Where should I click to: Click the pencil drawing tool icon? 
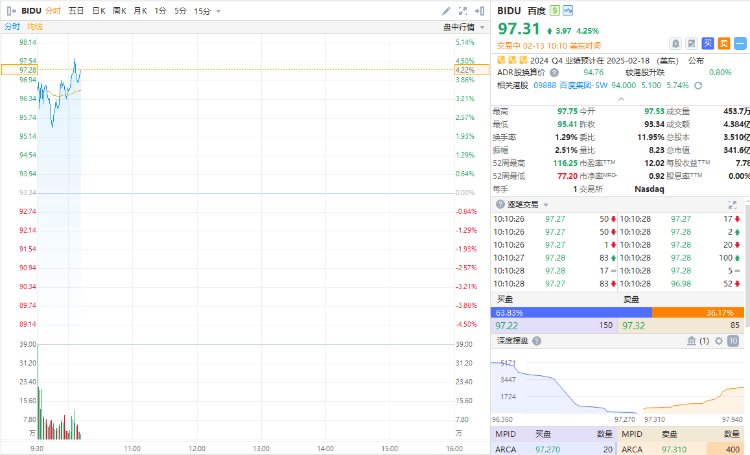pyautogui.click(x=447, y=10)
